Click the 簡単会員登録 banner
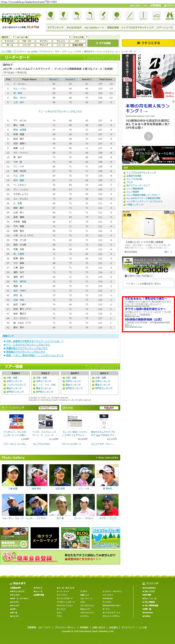 point(60,557)
